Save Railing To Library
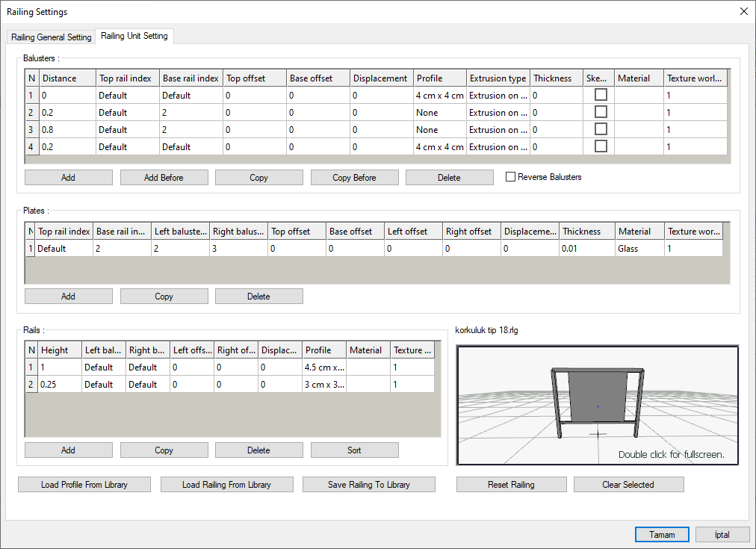Image resolution: width=756 pixels, height=549 pixels. 368,485
